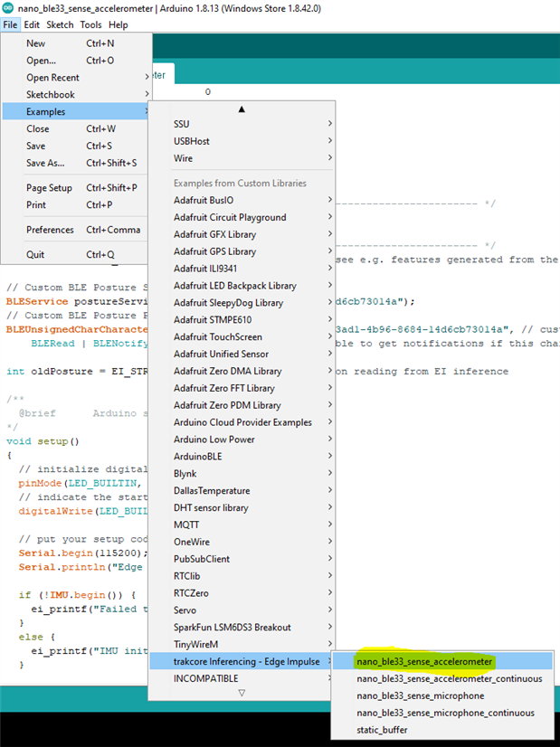Open Adafruit LED Backpack Library examples

[242, 287]
